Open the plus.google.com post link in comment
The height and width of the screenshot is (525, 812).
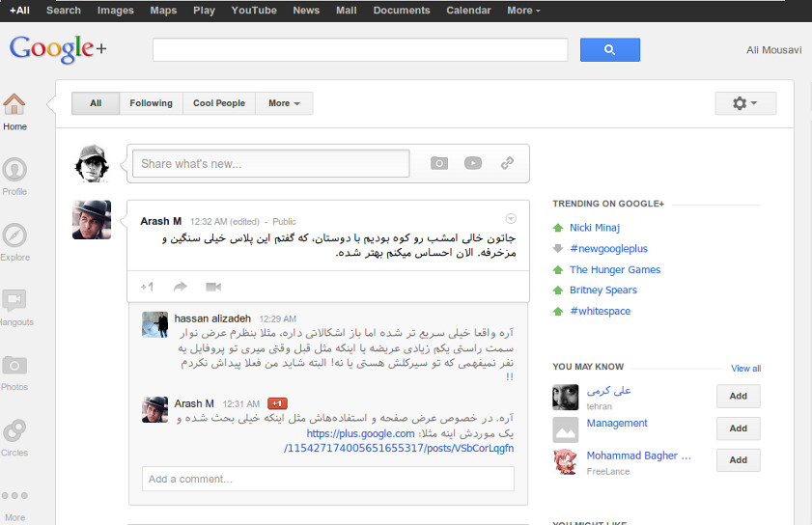[399, 441]
